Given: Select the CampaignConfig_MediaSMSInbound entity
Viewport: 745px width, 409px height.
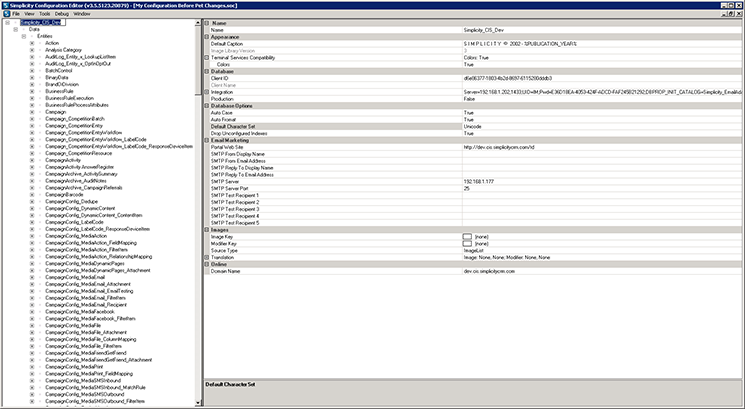Looking at the screenshot, I should pos(83,380).
